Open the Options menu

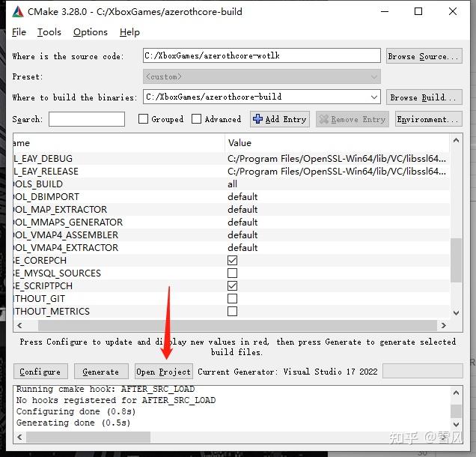[x=91, y=32]
